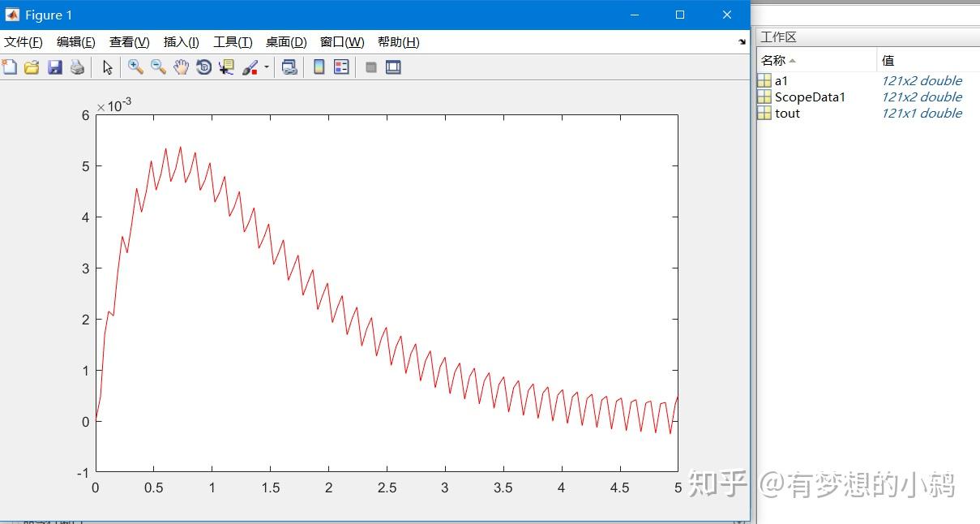Select the Zoom Out tool
980x524 pixels.
(x=158, y=67)
